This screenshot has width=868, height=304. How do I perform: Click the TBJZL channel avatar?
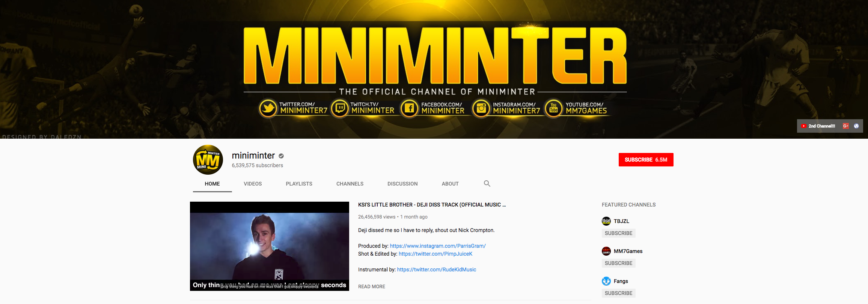point(606,221)
